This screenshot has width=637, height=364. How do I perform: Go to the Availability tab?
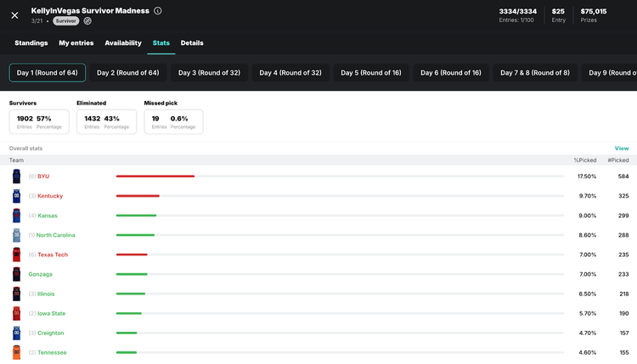(123, 43)
